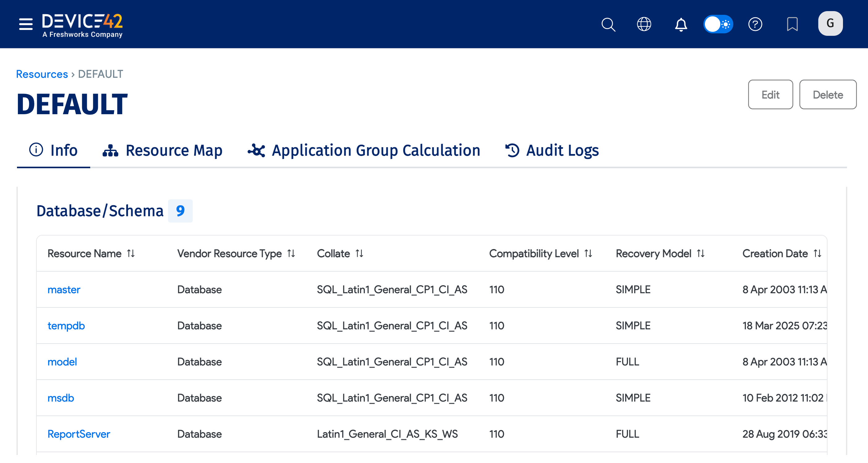Toggle light/dark theme switch
The image size is (868, 463).
[x=718, y=24]
